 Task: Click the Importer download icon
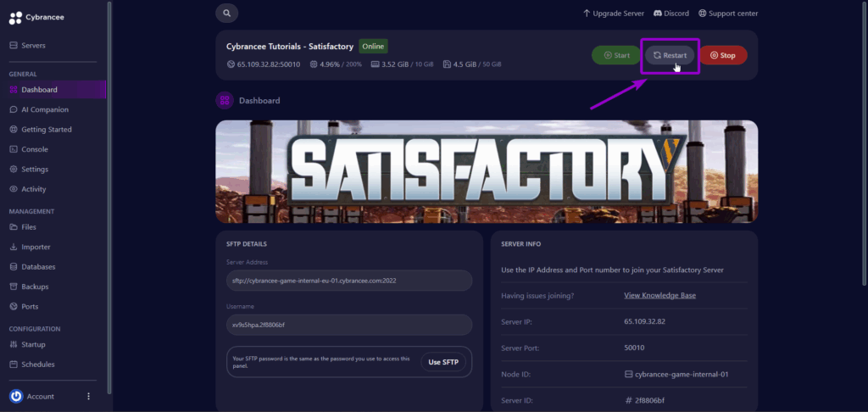[14, 247]
